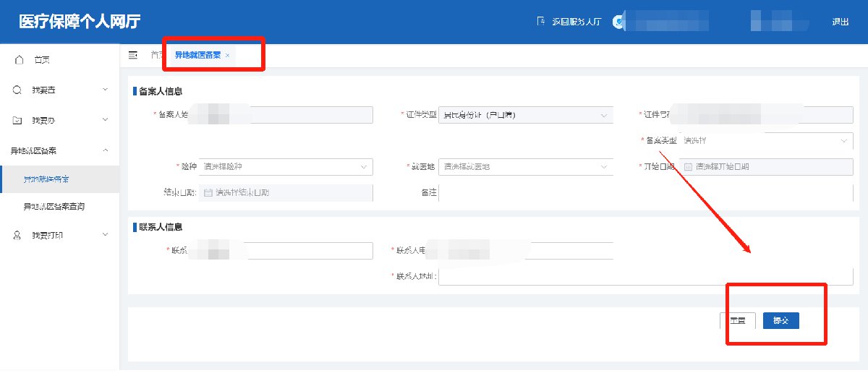Click the 返回服务大厅 return icon in header
This screenshot has height=381, width=868.
click(539, 22)
